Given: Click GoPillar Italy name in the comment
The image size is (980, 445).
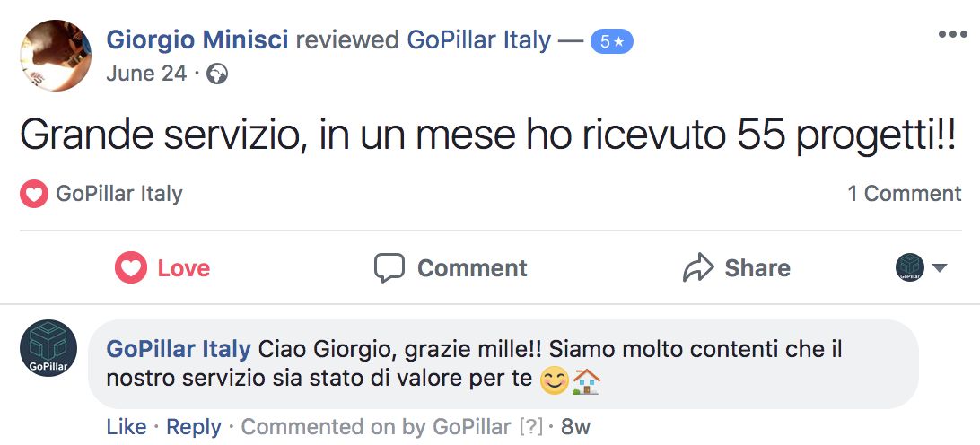Looking at the screenshot, I should pyautogui.click(x=178, y=348).
